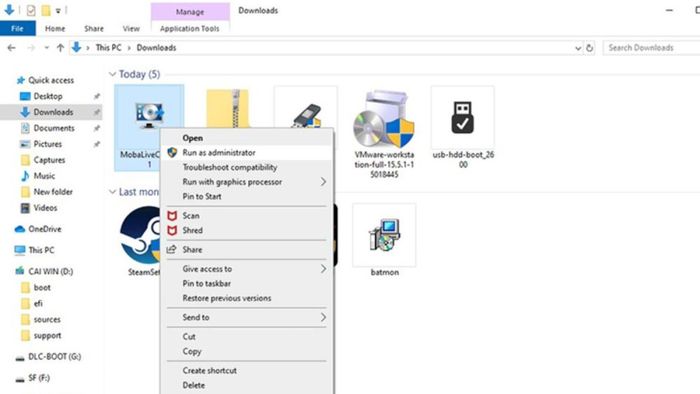The image size is (700, 394).
Task: Click the new folder icon in title bar
Action: click(x=46, y=10)
